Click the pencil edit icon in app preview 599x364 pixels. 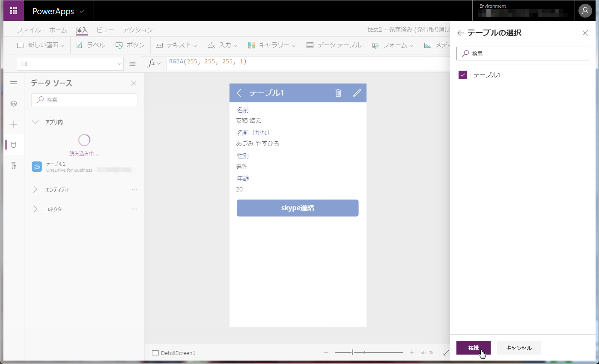pyautogui.click(x=357, y=93)
